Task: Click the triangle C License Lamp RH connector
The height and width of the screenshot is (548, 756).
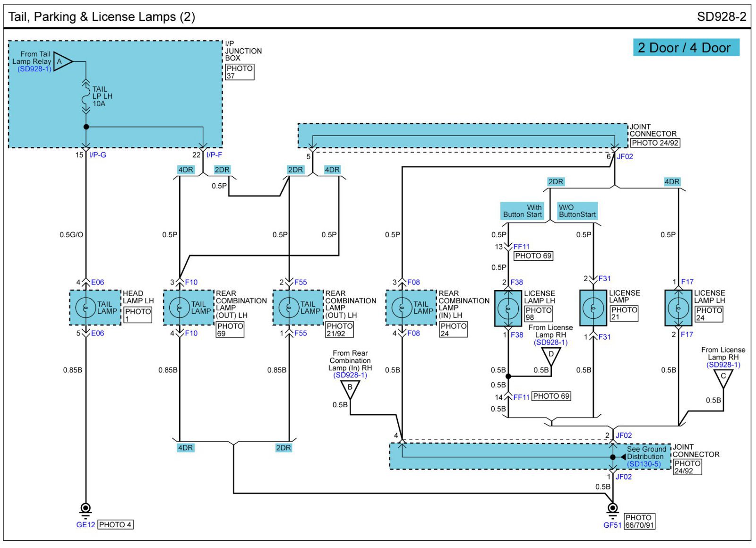Action: pyautogui.click(x=723, y=378)
